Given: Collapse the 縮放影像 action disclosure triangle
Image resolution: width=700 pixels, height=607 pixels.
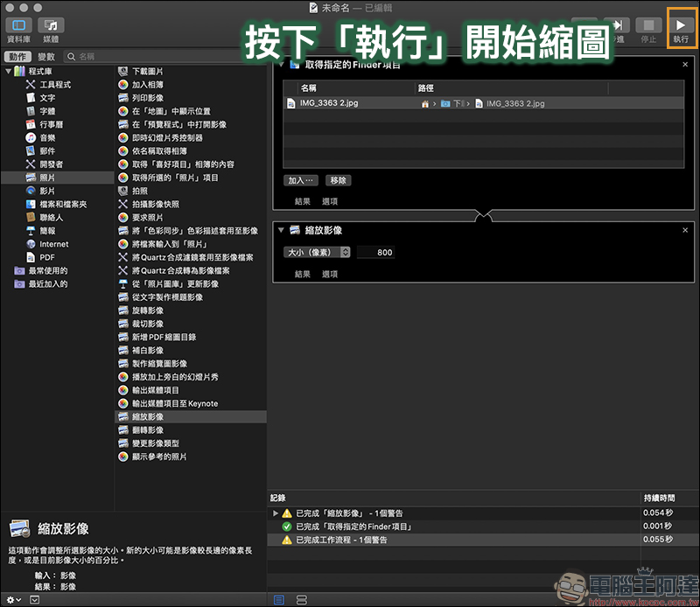Looking at the screenshot, I should 281,230.
